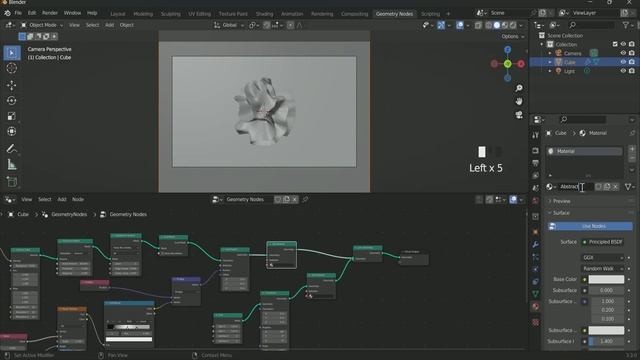The image size is (640, 360).
Task: Click the viewport zoom magnifier icon
Action: coord(519,88)
